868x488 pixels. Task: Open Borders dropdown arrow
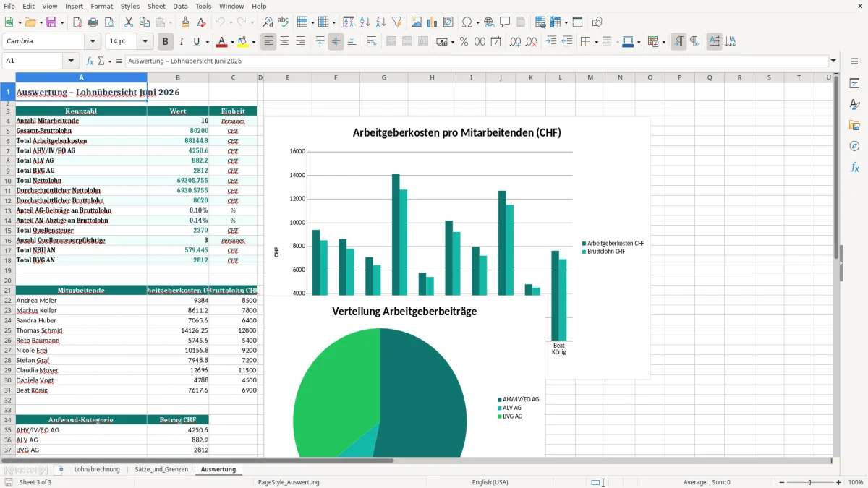click(595, 42)
